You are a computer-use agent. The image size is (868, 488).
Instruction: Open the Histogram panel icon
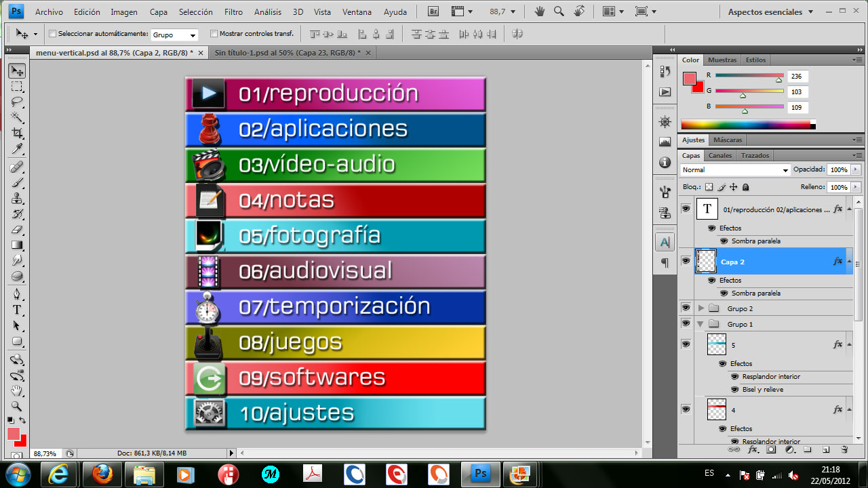[665, 142]
